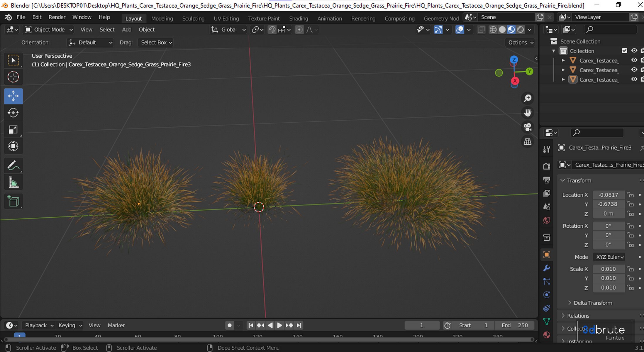Open the Drag Select Box dropdown
The width and height of the screenshot is (644, 352).
pos(156,43)
